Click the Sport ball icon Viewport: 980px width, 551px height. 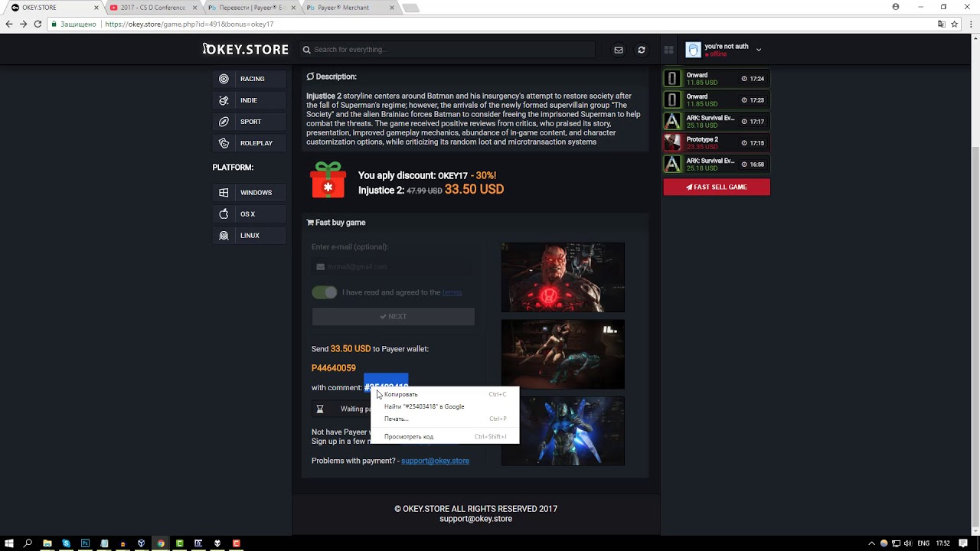(x=224, y=122)
